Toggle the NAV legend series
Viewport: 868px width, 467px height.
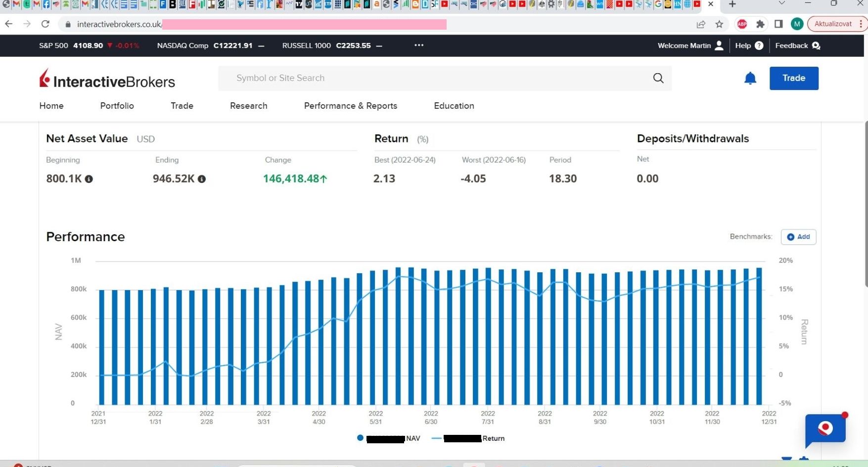[388, 438]
